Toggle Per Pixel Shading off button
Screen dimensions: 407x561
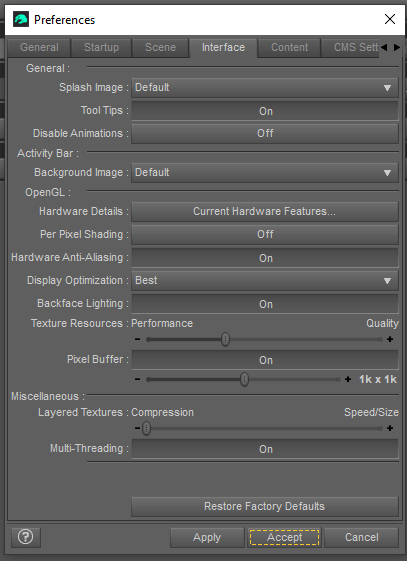point(265,234)
